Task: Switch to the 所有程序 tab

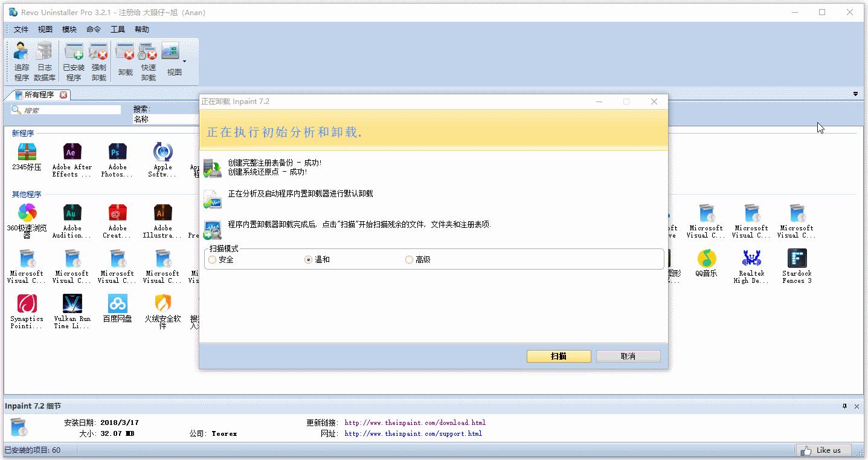Action: [x=37, y=94]
